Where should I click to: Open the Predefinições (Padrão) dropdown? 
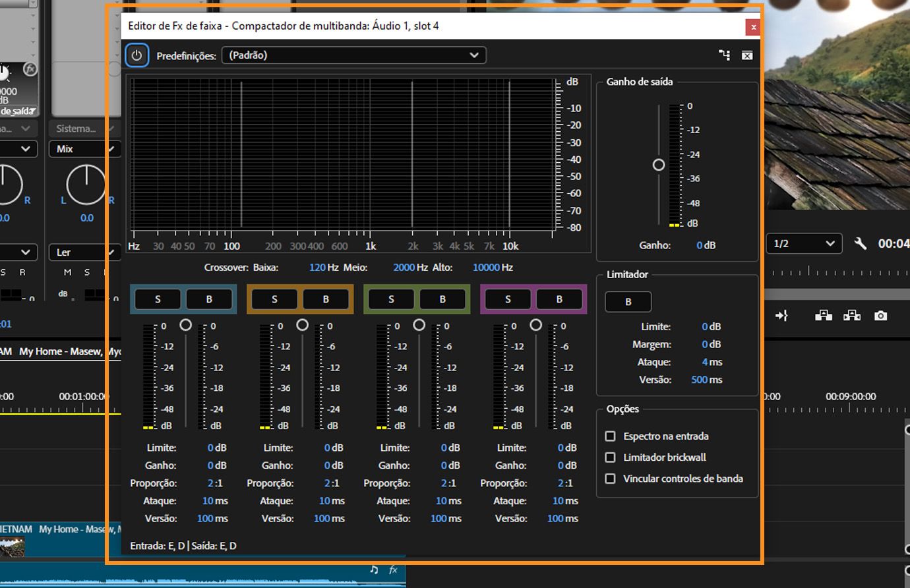click(354, 55)
